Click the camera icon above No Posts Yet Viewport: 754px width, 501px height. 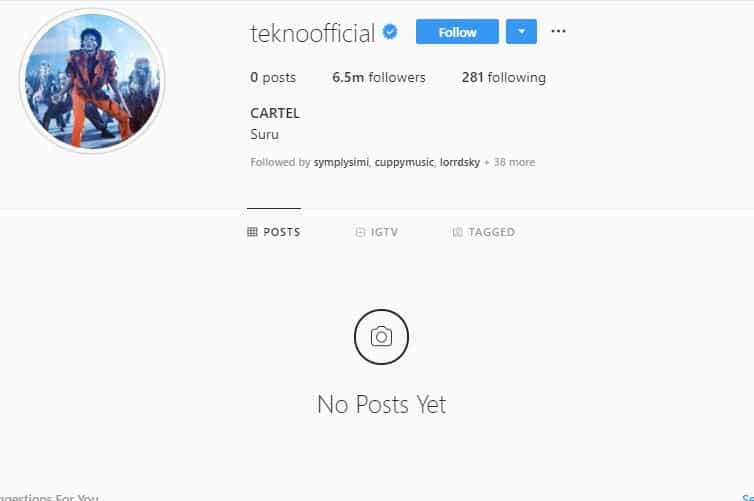(x=381, y=337)
